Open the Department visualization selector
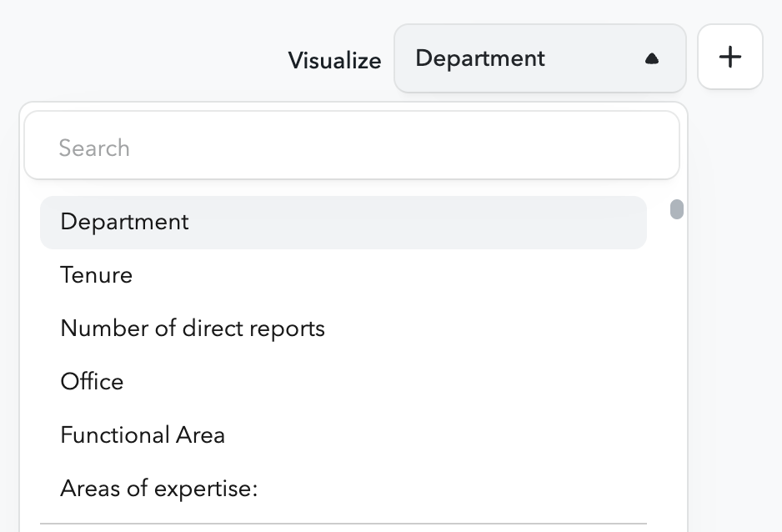This screenshot has width=782, height=532. click(539, 58)
